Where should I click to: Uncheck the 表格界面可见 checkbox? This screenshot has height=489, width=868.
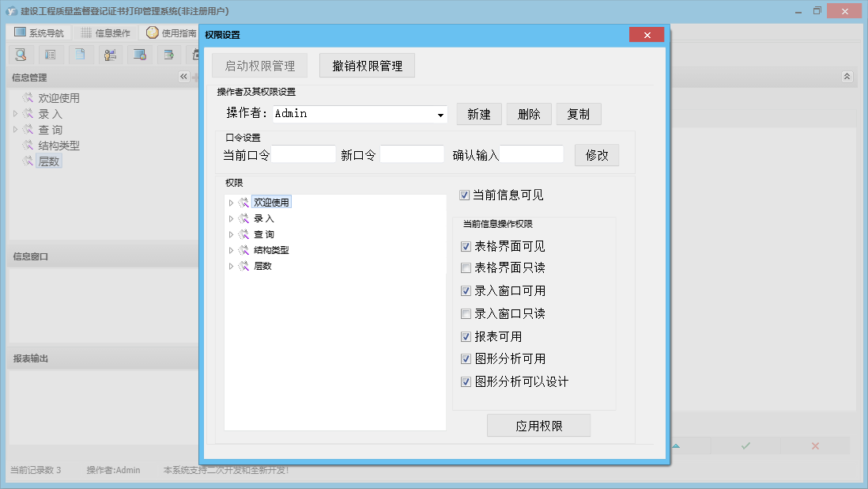tap(466, 246)
